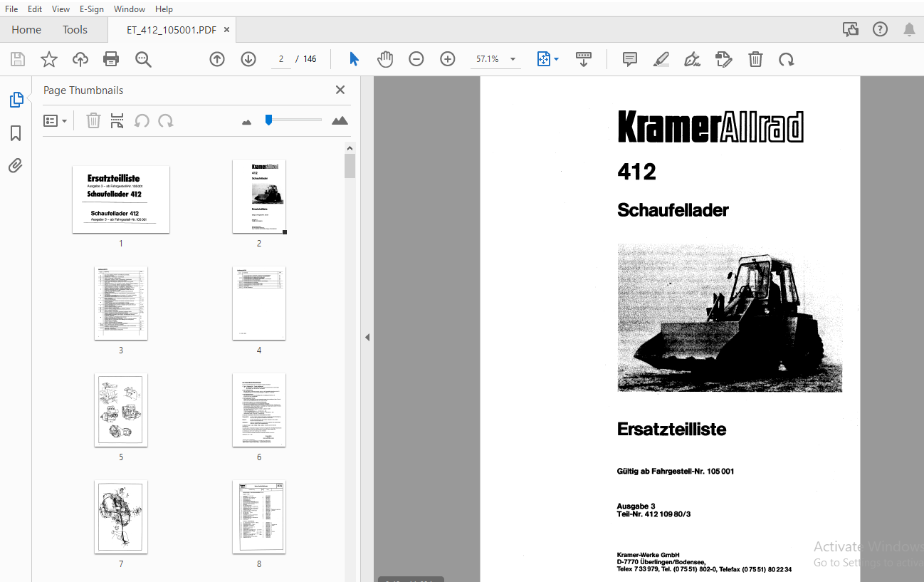Save the file with the floppy icon
The width and height of the screenshot is (924, 582).
(18, 59)
